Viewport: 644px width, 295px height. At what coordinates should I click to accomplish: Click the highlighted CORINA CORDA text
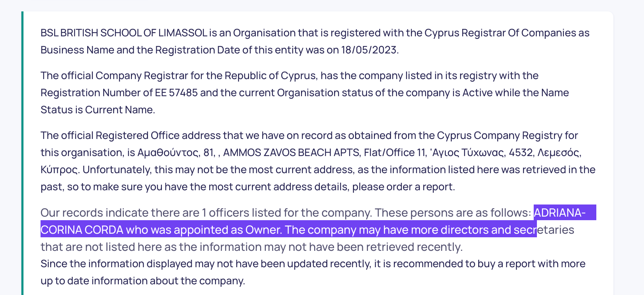(x=82, y=230)
